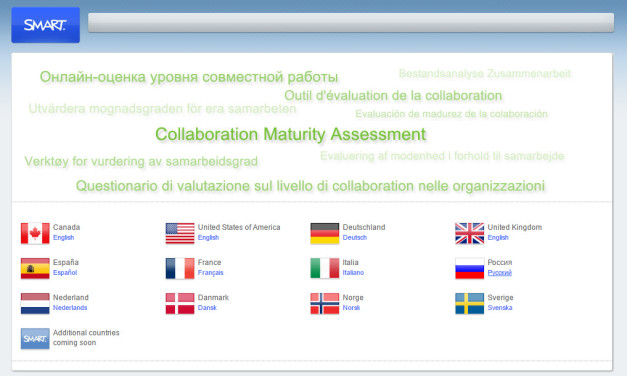Click the Danmark country label
Screen dimensions: 627x376
tap(214, 298)
